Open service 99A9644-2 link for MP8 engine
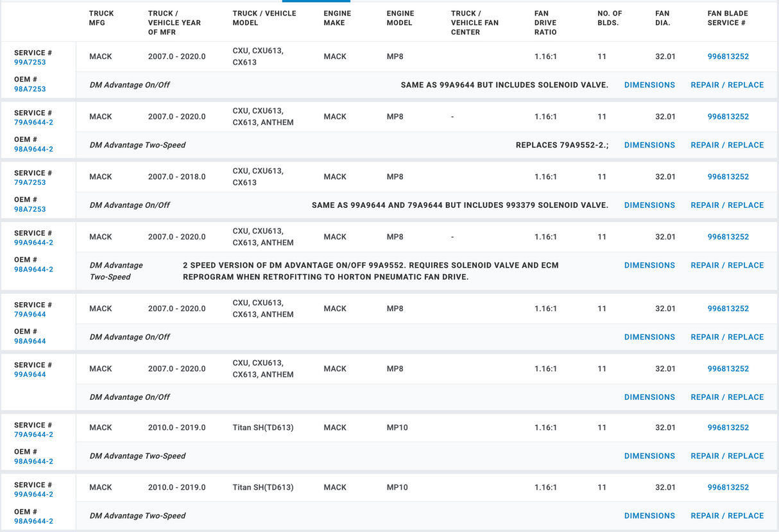This screenshot has height=532, width=779. tap(34, 243)
